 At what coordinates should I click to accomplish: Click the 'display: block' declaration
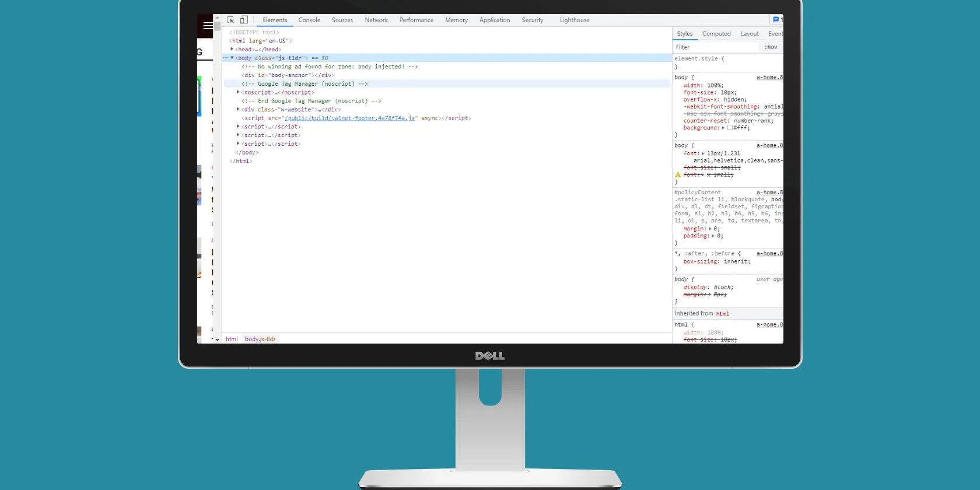tap(709, 287)
